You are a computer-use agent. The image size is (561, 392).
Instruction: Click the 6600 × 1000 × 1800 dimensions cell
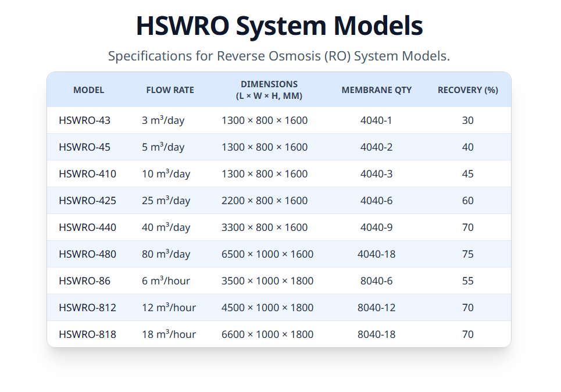267,334
